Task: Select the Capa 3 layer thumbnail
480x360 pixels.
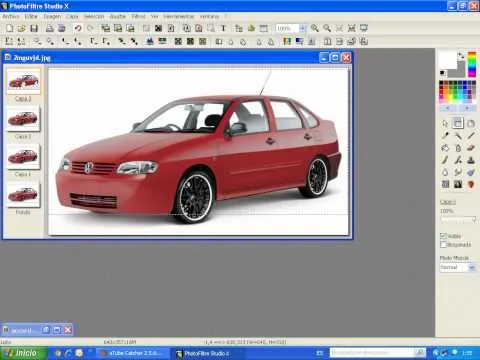Action: click(x=23, y=82)
